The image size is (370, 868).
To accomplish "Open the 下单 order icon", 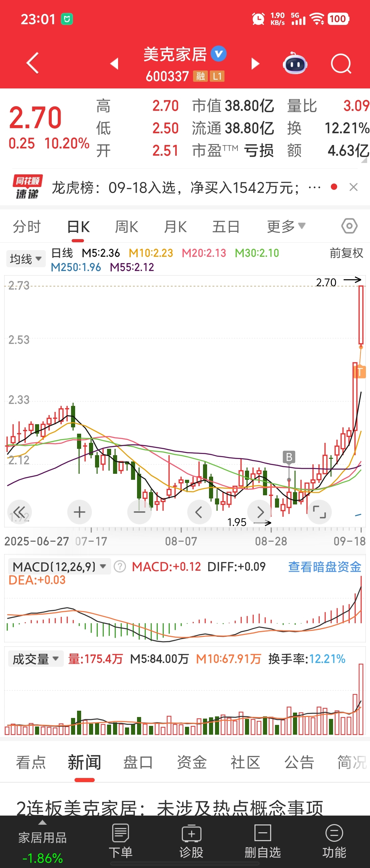I will point(121,841).
